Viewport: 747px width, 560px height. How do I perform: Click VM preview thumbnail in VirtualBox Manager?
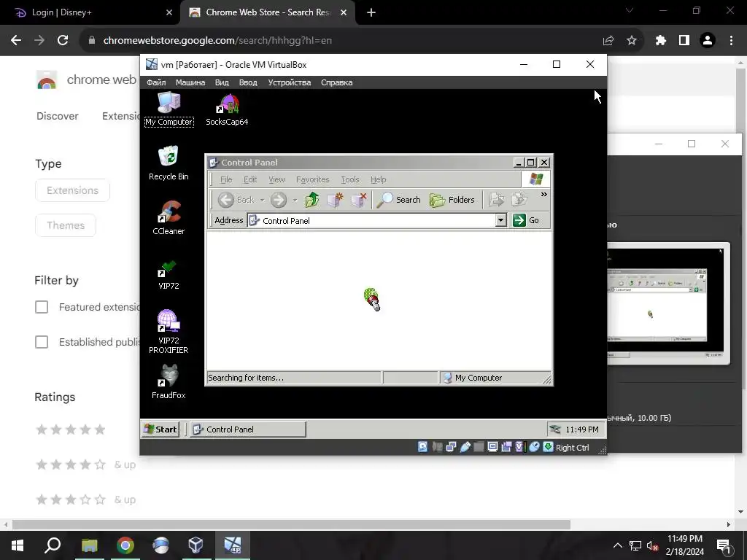(x=665, y=303)
